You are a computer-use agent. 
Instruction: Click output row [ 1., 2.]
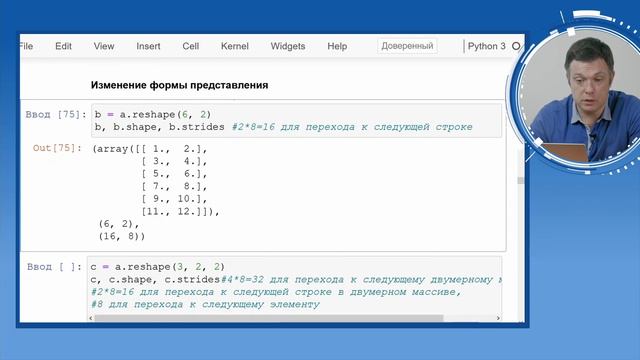coord(175,149)
